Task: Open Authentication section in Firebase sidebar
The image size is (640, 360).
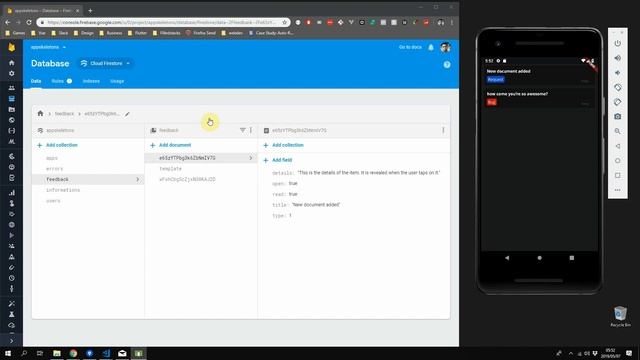Action: pos(11,88)
